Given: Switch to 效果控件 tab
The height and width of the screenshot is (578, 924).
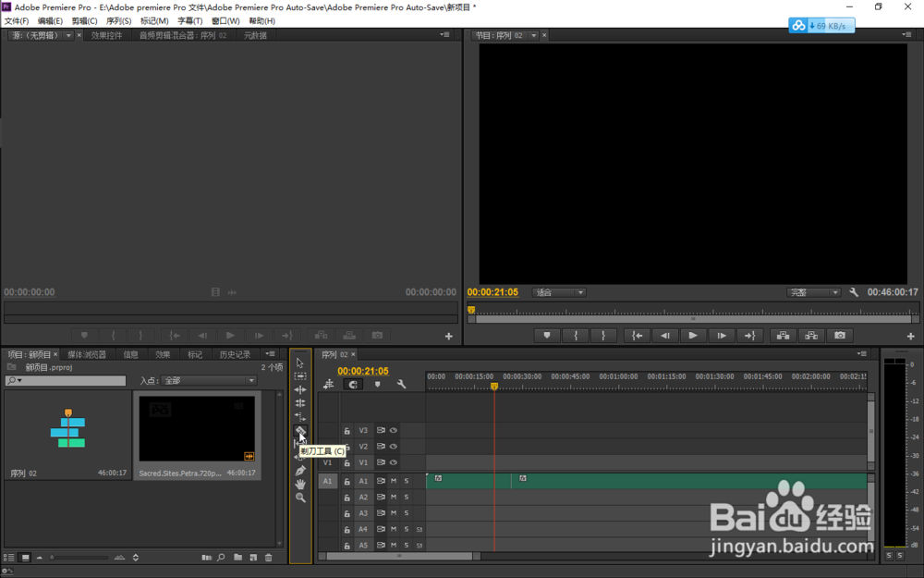Looking at the screenshot, I should (106, 35).
